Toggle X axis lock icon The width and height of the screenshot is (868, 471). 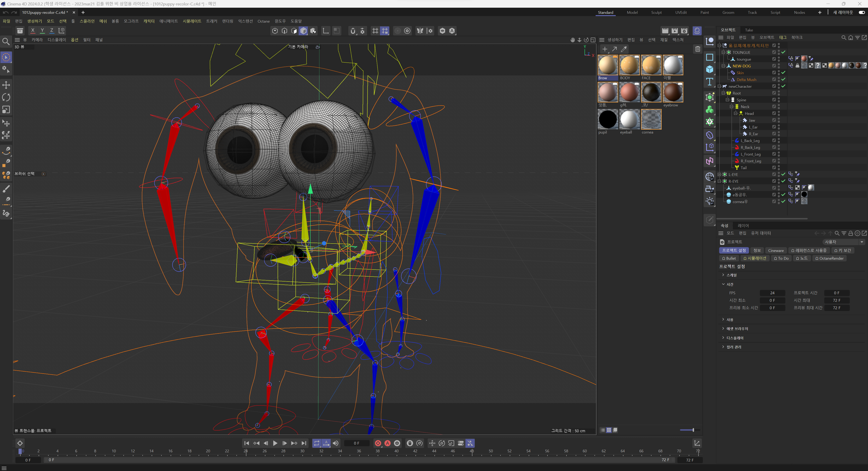coord(33,31)
